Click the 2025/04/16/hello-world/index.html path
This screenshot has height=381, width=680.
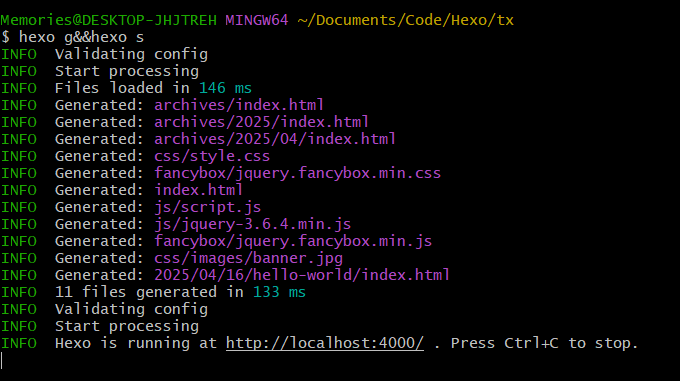302,275
